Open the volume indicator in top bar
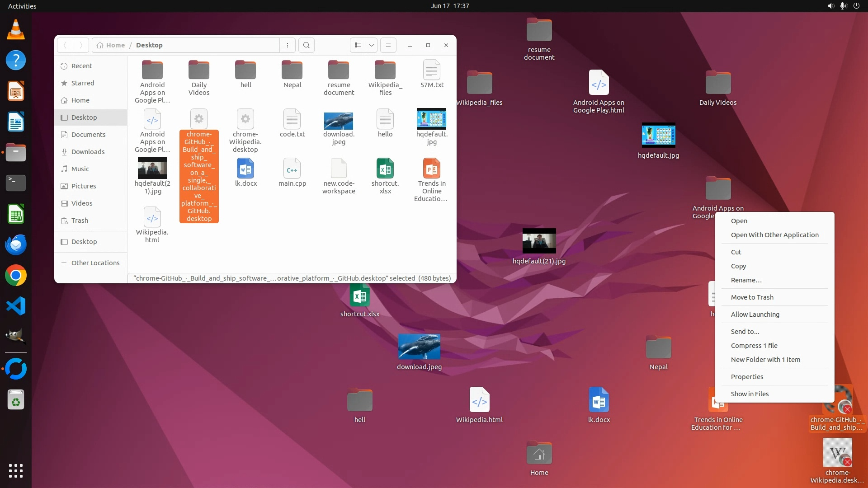 [831, 6]
